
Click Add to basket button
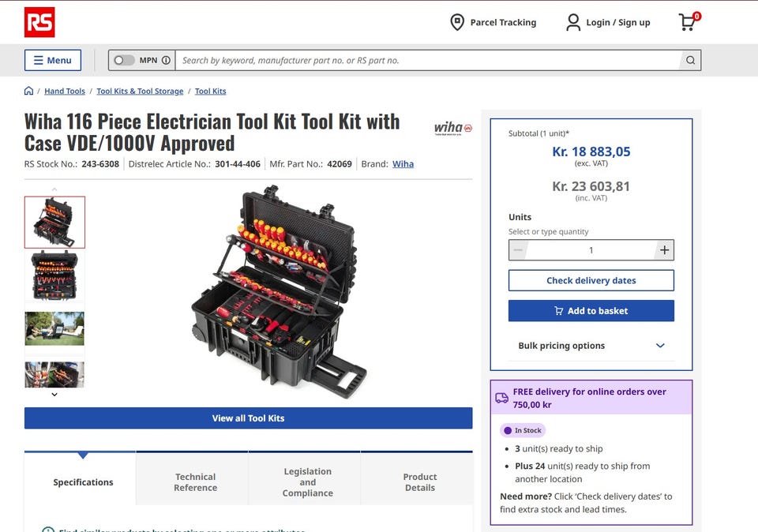(591, 311)
